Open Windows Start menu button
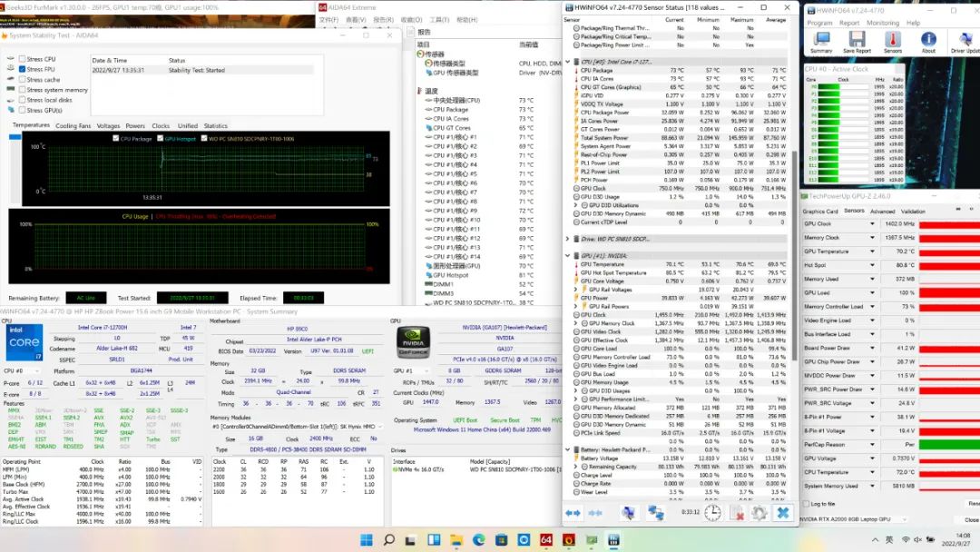This screenshot has width=980, height=552. click(x=366, y=540)
